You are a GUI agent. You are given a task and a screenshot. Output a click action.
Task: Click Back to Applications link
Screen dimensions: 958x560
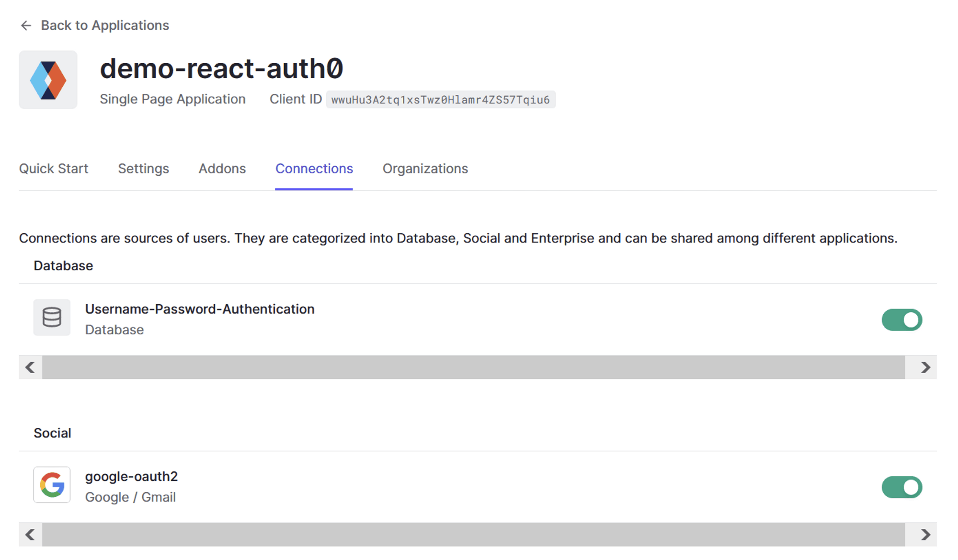click(104, 25)
